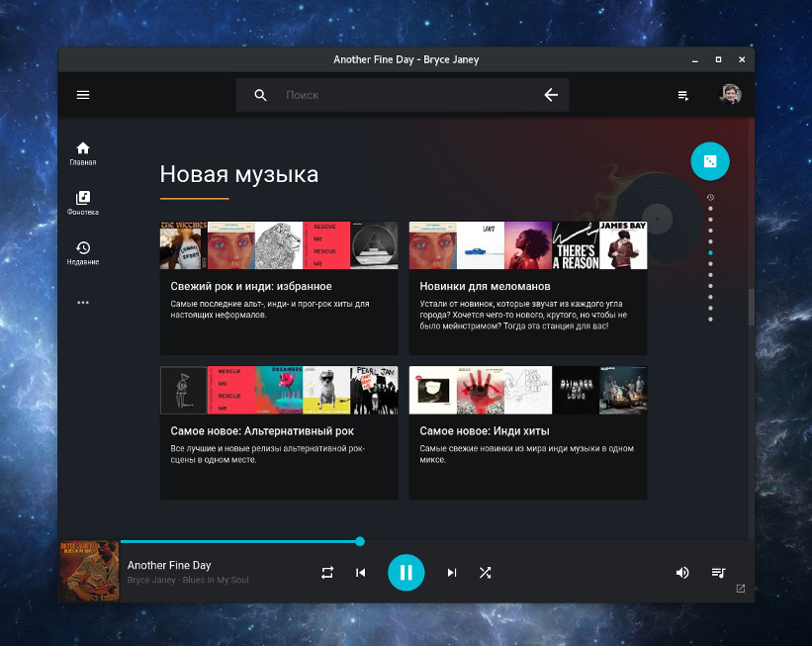812x646 pixels.
Task: Minimize the player window
Action: (x=695, y=60)
